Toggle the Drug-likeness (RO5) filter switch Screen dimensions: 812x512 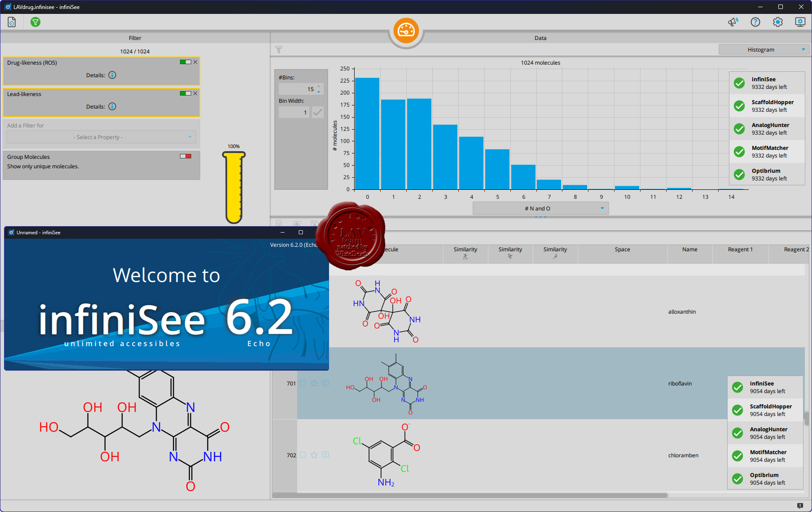pos(185,62)
